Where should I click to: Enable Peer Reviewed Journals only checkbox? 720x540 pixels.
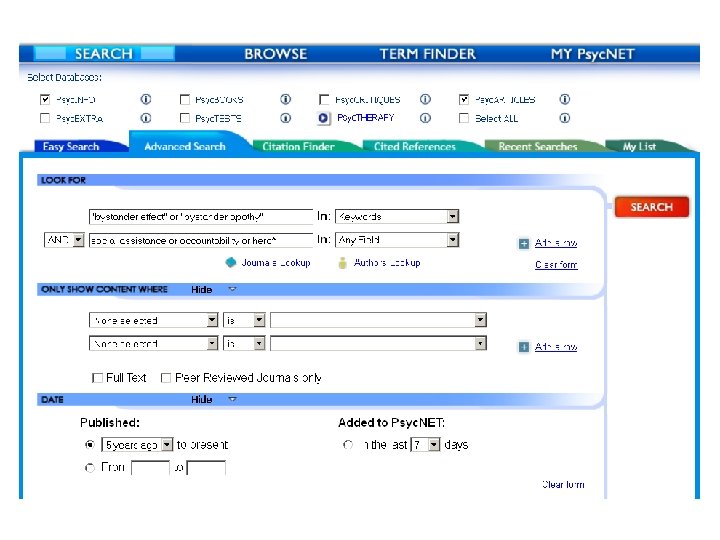pos(166,378)
